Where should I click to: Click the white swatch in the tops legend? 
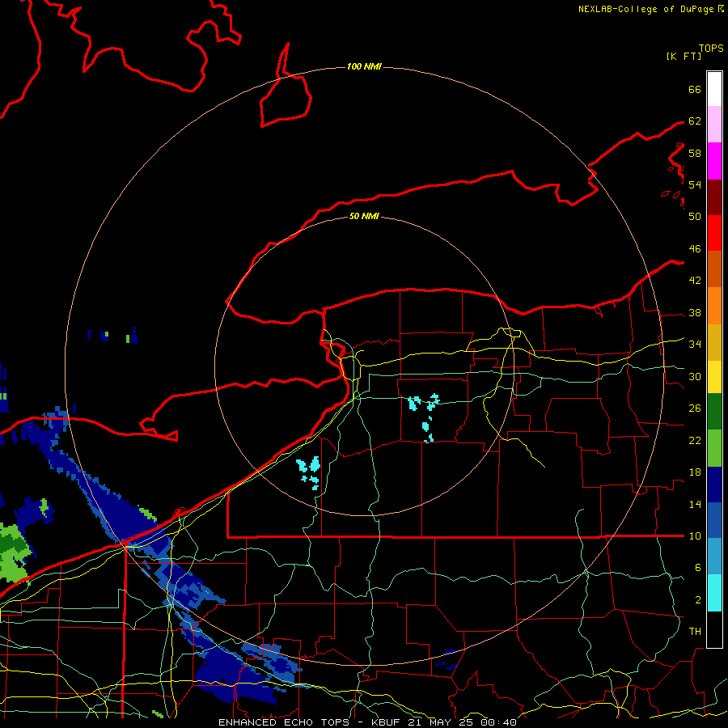pos(714,89)
